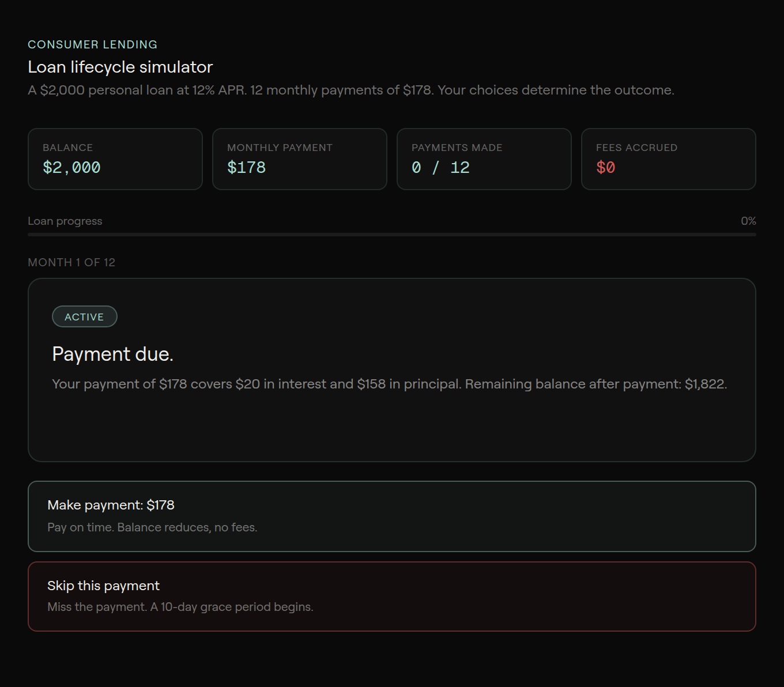Click the $2,000 personal loan subtitle text
The height and width of the screenshot is (687, 784).
pyautogui.click(x=350, y=90)
